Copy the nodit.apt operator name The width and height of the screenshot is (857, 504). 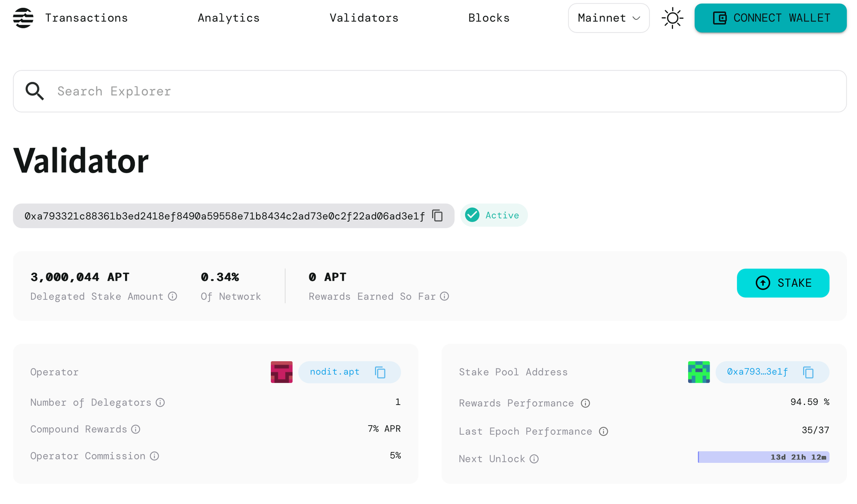pyautogui.click(x=380, y=372)
